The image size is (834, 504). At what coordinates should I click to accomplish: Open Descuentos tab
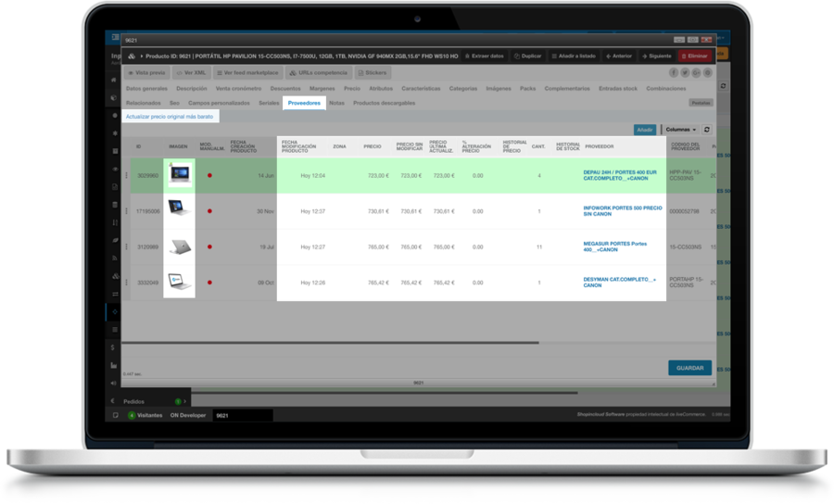pyautogui.click(x=285, y=89)
